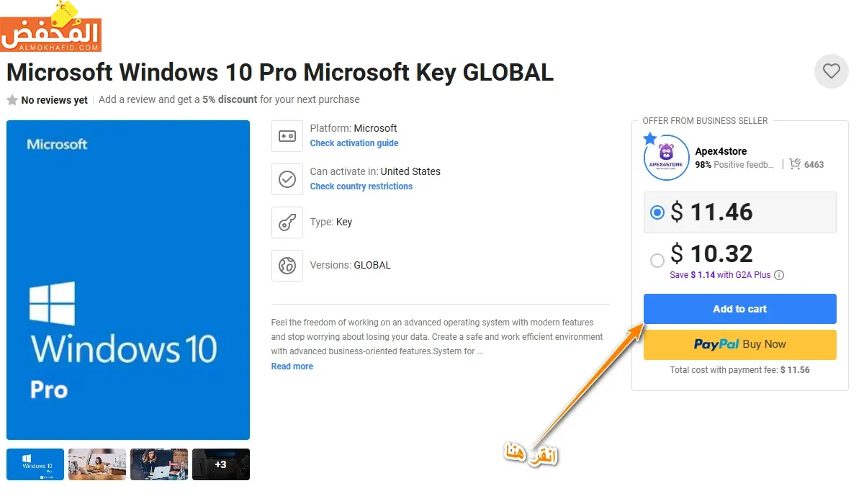This screenshot has height=504, width=864.
Task: Select the $11.46 price option
Action: (657, 212)
